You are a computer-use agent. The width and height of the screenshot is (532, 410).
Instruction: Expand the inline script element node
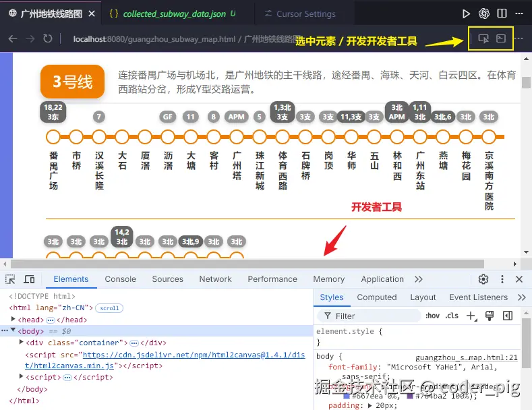[21, 376]
